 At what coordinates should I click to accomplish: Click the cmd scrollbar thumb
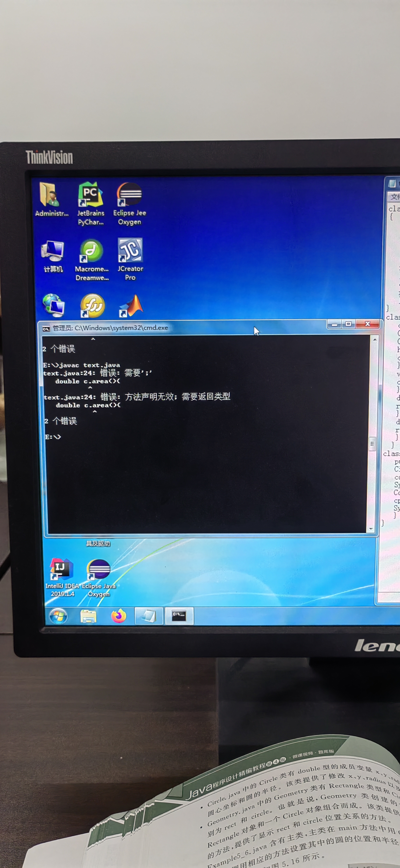click(x=372, y=443)
